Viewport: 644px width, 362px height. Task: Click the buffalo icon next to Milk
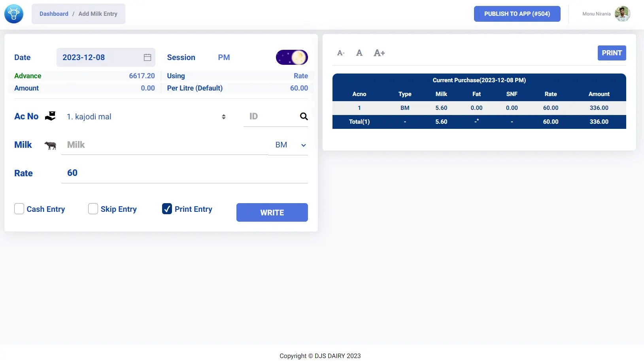coord(50,145)
